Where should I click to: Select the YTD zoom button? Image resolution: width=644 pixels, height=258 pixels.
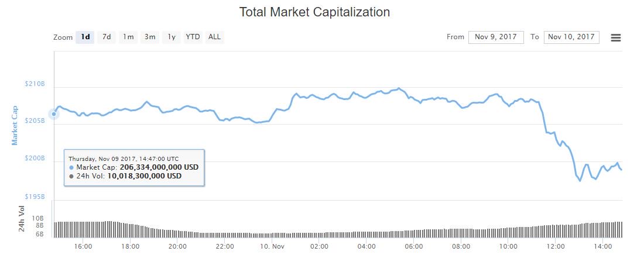pyautogui.click(x=193, y=37)
